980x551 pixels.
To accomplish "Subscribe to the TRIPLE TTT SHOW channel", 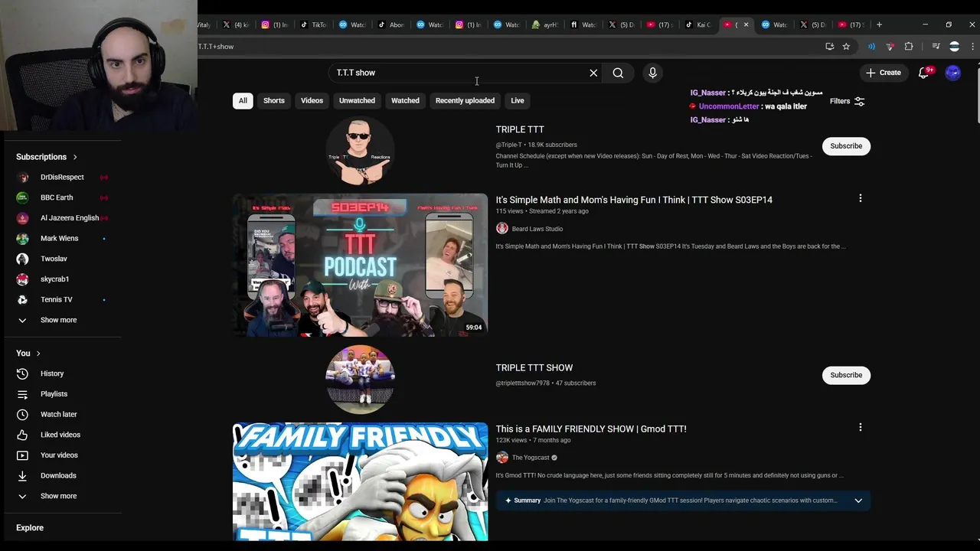I will coord(846,375).
